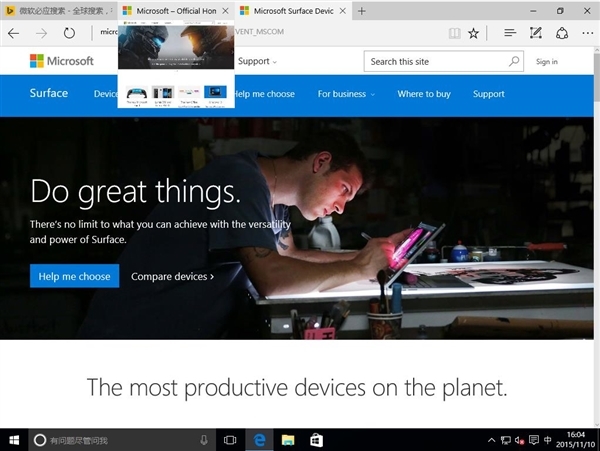Image resolution: width=600 pixels, height=451 pixels.
Task: Click the browser Back arrow
Action: tap(14, 33)
